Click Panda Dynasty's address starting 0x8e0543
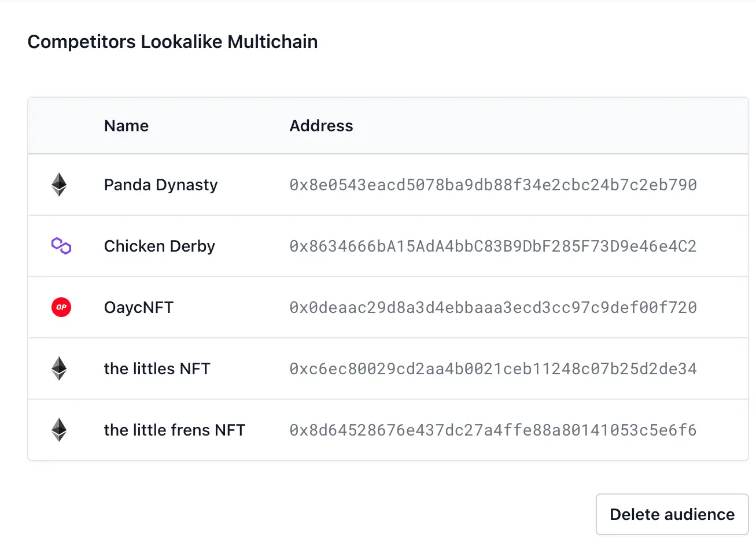Image resolution: width=756 pixels, height=542 pixels. pos(493,185)
